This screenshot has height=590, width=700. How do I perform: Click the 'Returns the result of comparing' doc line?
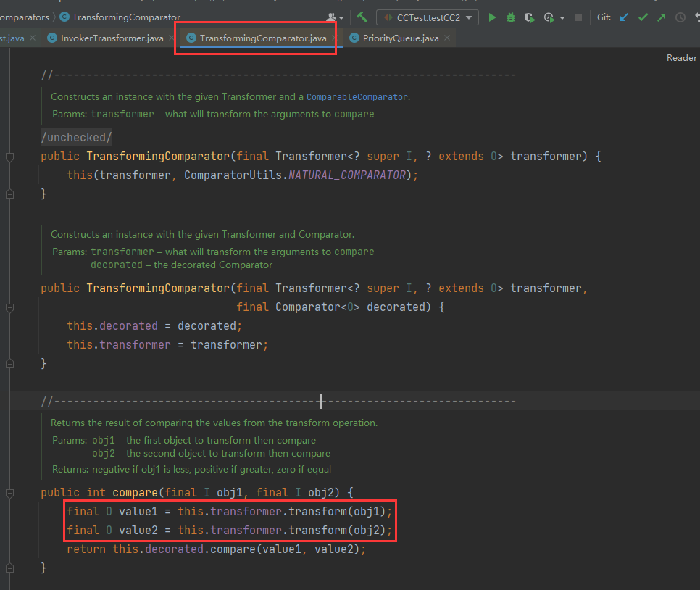[214, 423]
